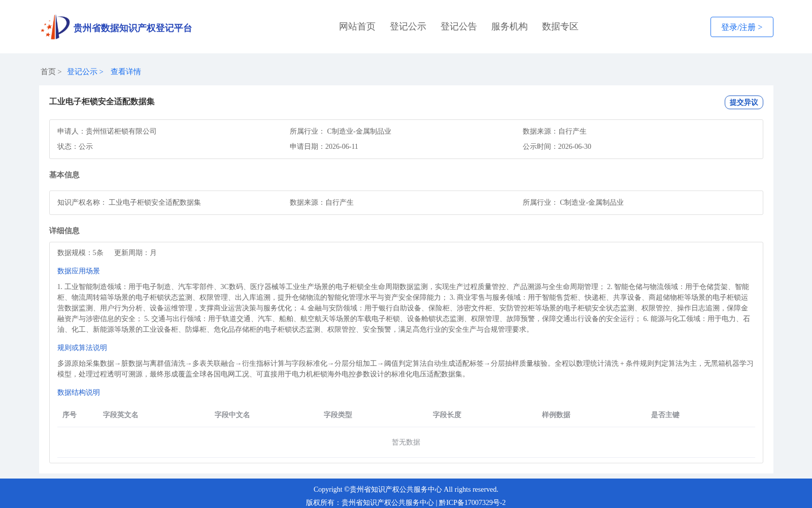
Task: Click the 查看详情 breadcrumb item
Action: [126, 72]
